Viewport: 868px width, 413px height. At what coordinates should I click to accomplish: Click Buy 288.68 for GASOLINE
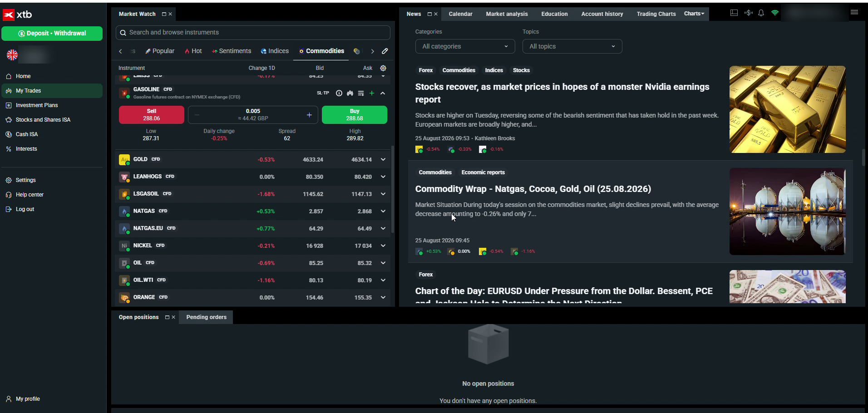pyautogui.click(x=355, y=115)
